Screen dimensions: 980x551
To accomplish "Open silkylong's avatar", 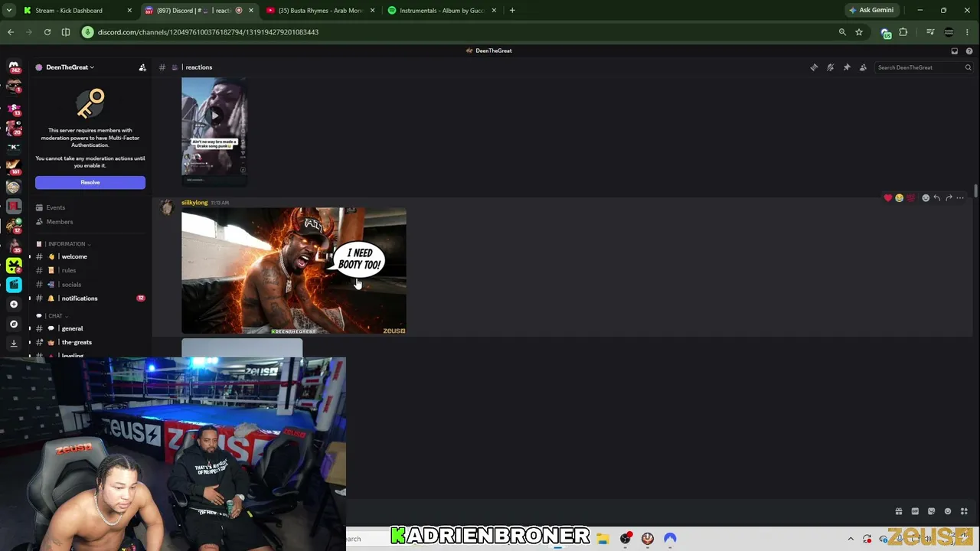I will (167, 207).
